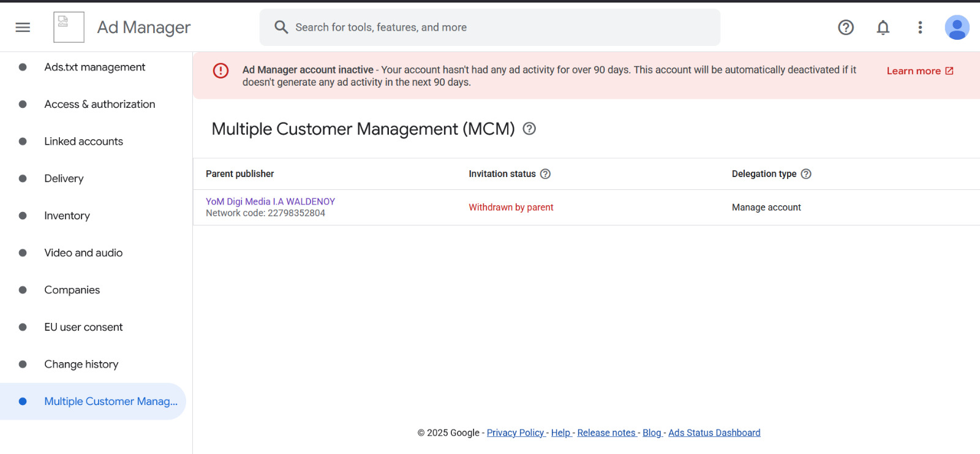The image size is (980, 454).
Task: Open Inventory settings
Action: coord(67,216)
